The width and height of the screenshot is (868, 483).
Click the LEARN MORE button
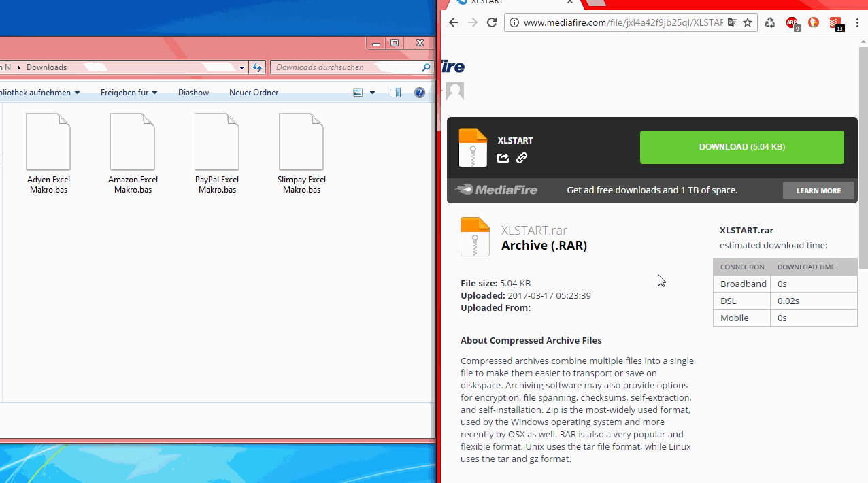(x=818, y=190)
